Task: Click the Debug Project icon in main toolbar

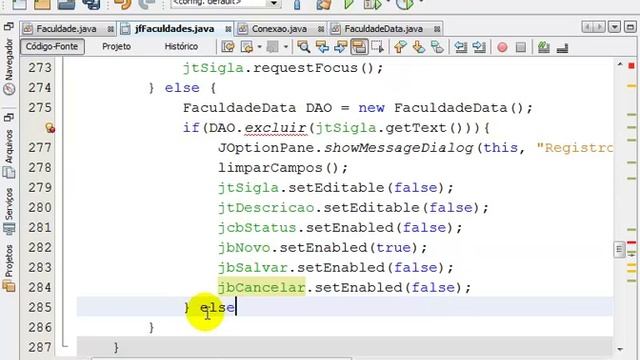Action: click(373, 4)
